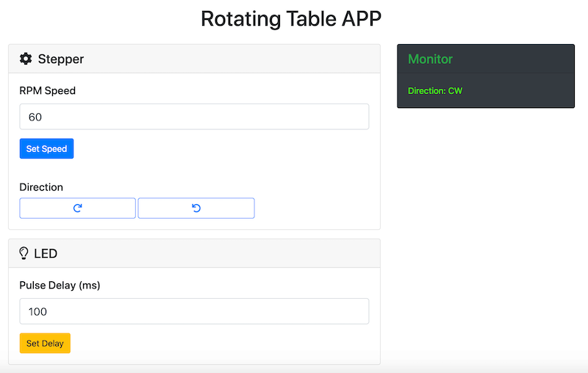Click the 'Pulse Delay' label text
Viewport: 588px width, 373px height.
(48, 286)
